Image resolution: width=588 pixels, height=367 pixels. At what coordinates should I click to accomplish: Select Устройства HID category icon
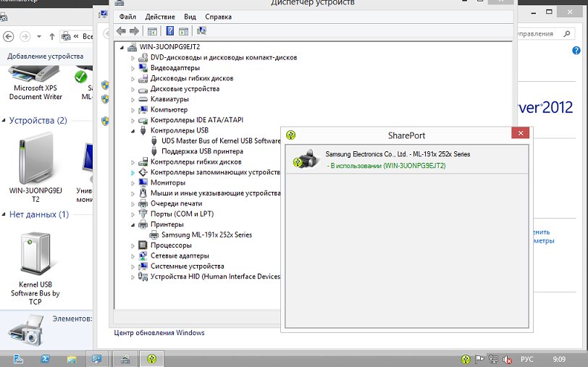coord(143,277)
